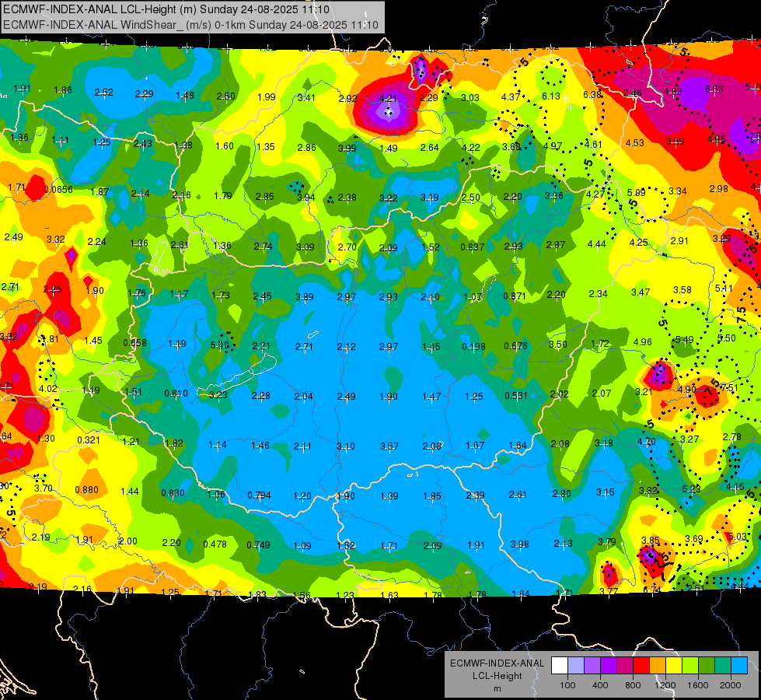Image resolution: width=761 pixels, height=700 pixels.
Task: Select the orange legend swatch
Action: pyautogui.click(x=657, y=665)
